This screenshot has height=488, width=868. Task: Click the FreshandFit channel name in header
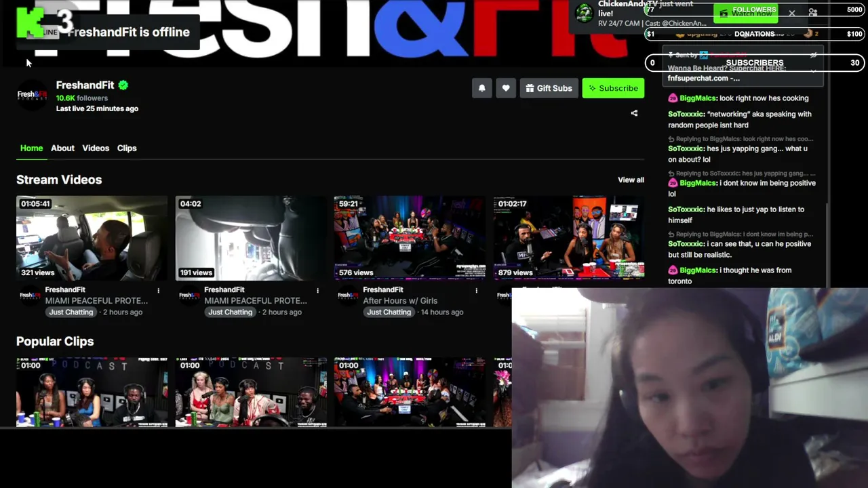pos(85,85)
